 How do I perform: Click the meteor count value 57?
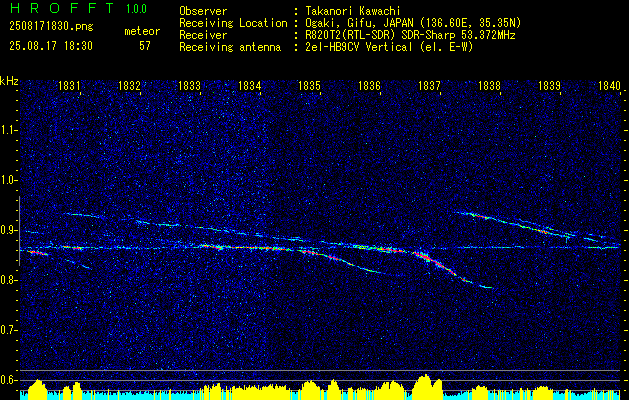point(145,46)
